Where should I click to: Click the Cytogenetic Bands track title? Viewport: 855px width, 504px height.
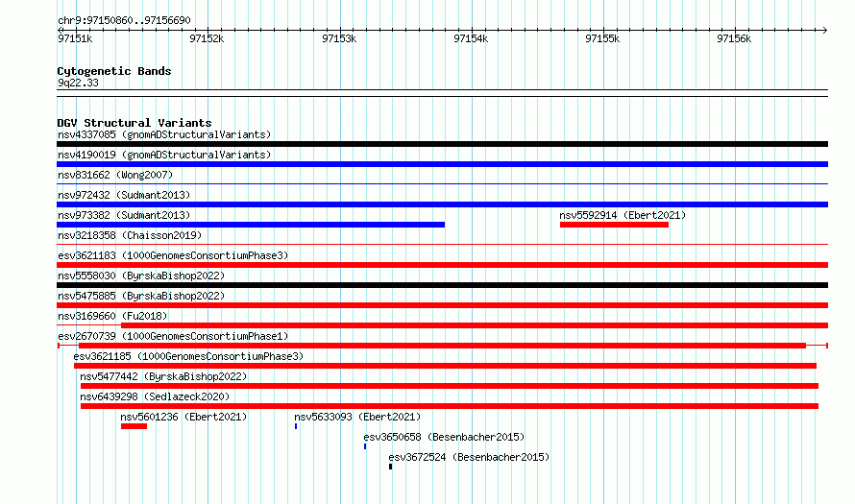click(114, 71)
